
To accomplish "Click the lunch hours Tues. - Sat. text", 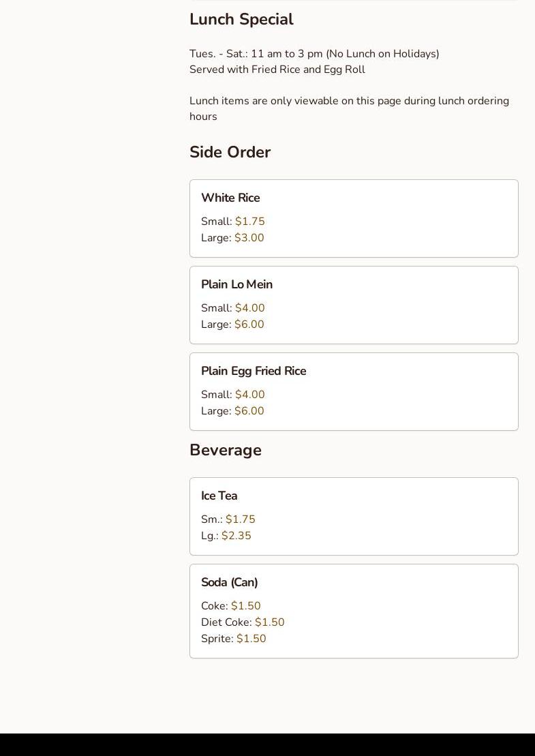I will [x=314, y=54].
